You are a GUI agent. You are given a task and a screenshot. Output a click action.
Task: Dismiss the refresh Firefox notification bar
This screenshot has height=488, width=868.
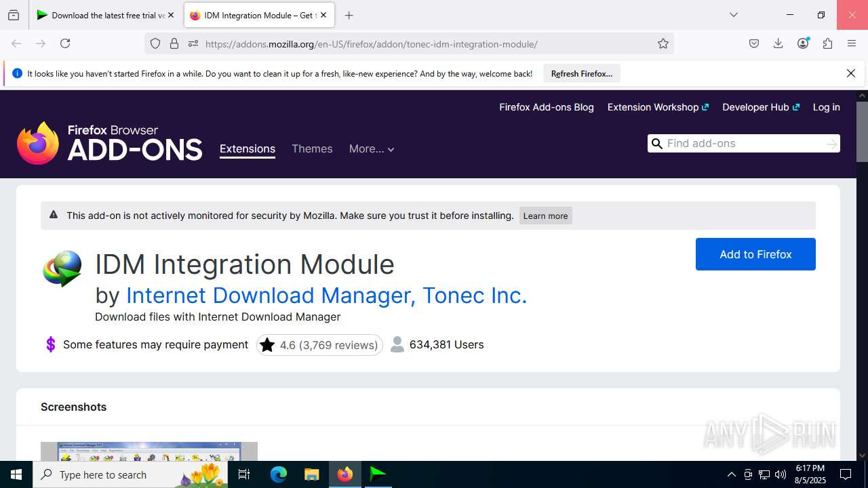pyautogui.click(x=851, y=73)
